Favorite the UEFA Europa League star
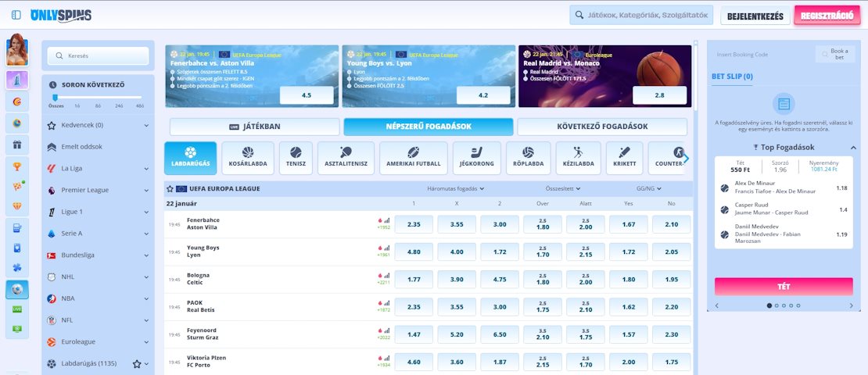The height and width of the screenshot is (375, 868). [x=170, y=188]
